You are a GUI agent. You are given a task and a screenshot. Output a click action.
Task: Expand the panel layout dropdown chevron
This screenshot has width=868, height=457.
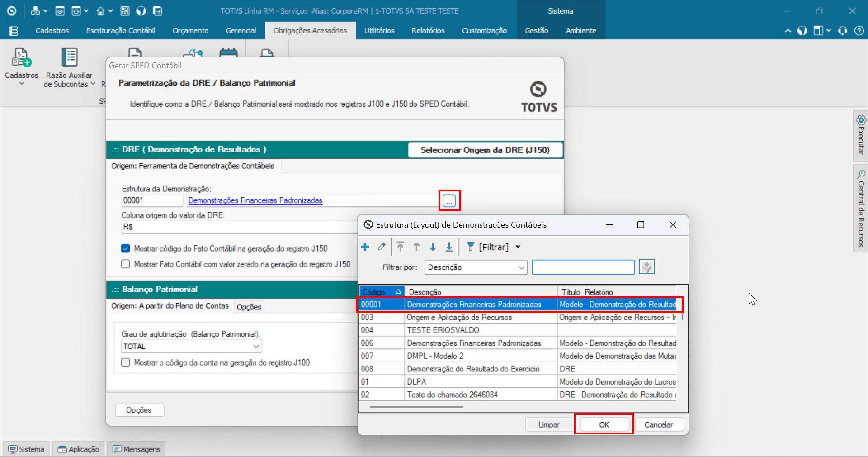829,31
